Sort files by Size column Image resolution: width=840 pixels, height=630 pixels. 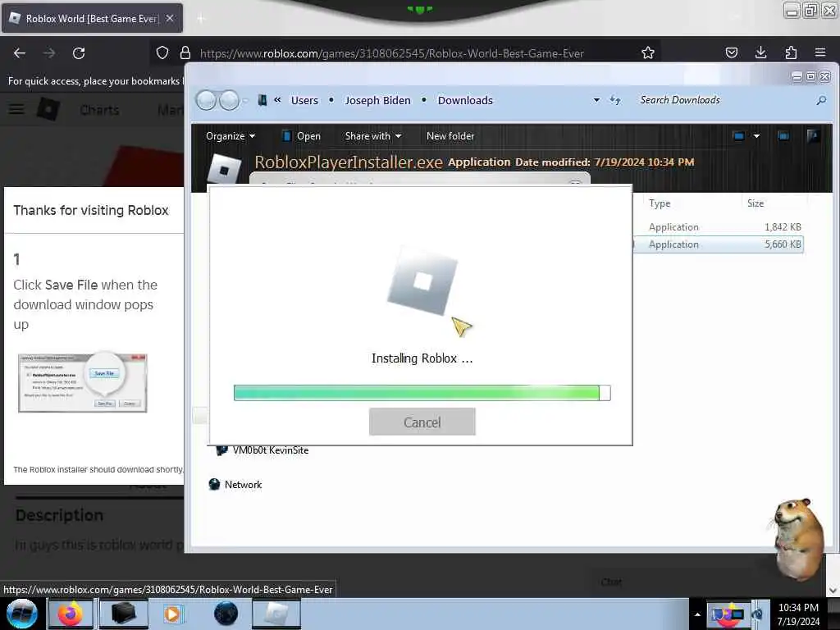(756, 203)
